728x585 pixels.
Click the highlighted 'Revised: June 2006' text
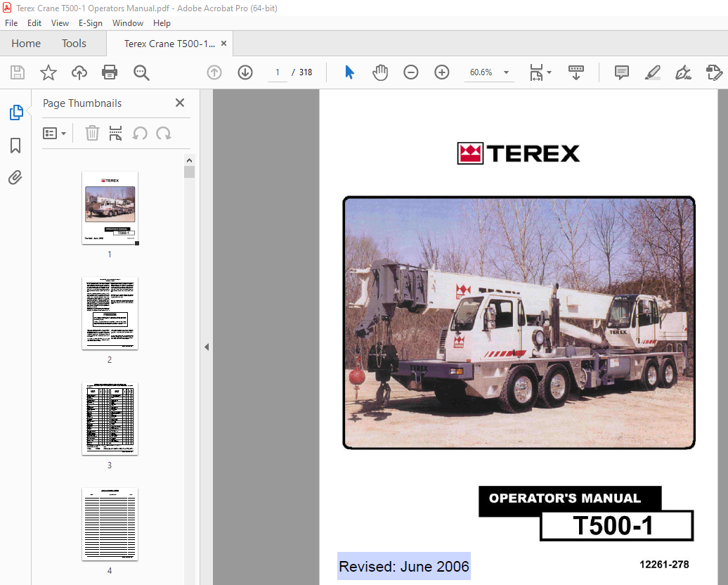[x=404, y=567]
